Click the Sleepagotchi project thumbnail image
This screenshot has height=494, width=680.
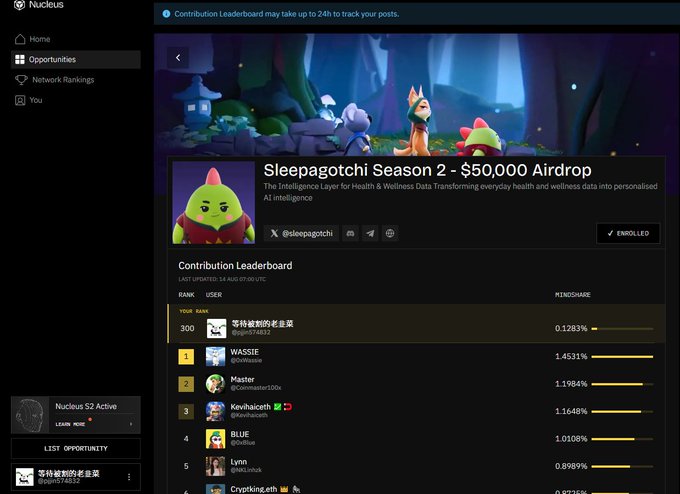tap(214, 203)
